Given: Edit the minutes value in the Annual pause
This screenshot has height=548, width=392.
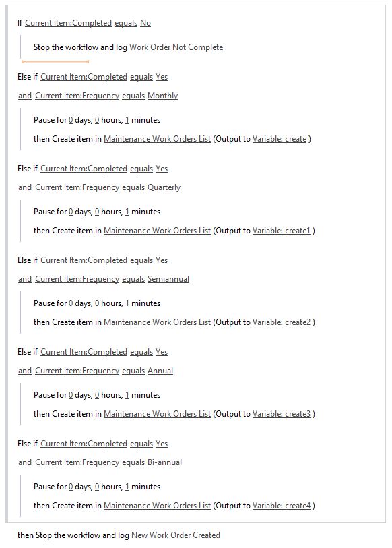Looking at the screenshot, I should (x=127, y=395).
